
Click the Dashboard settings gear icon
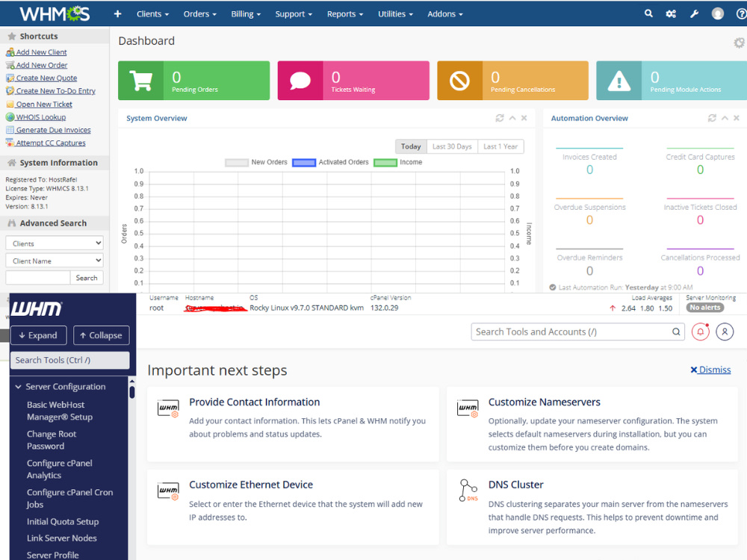[x=739, y=43]
